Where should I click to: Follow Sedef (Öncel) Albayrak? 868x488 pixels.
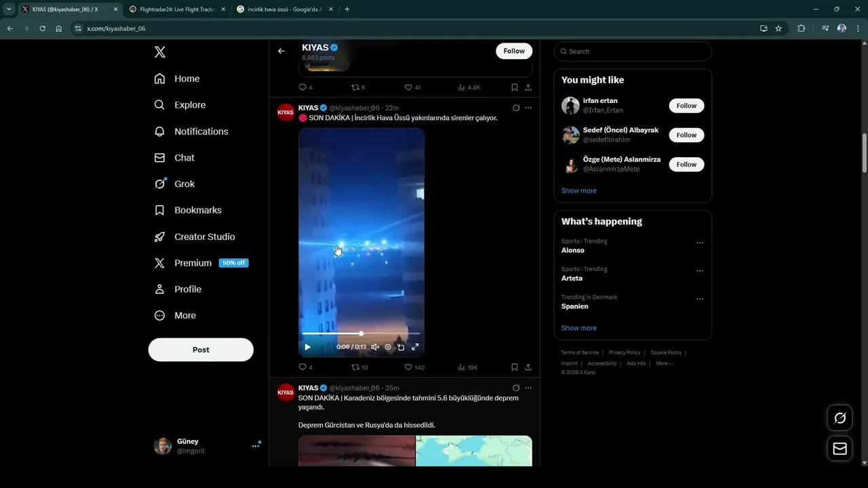686,135
